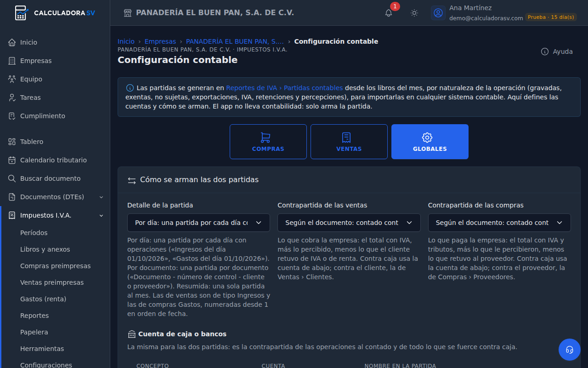Viewport: 588px width, 368px height.
Task: Open Contrapartida de las compras dropdown
Action: coord(499,223)
